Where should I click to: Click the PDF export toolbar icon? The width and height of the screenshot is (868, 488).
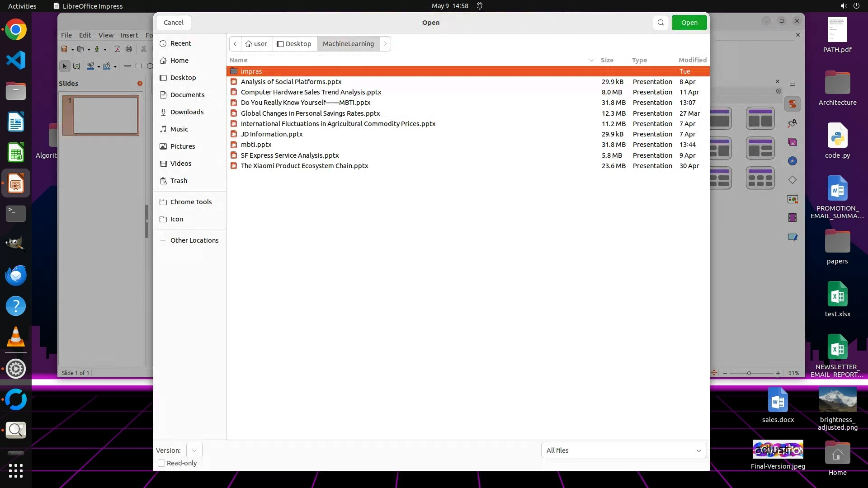(x=118, y=49)
